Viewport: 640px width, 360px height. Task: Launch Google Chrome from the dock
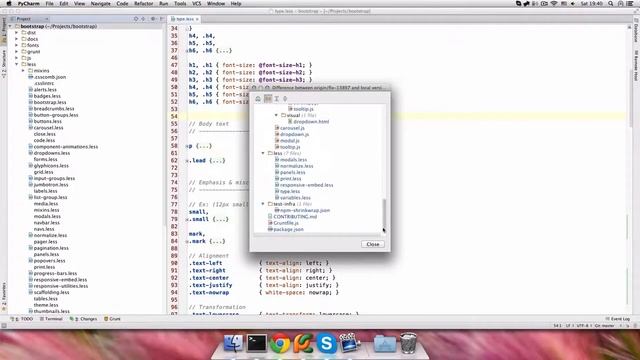pyautogui.click(x=280, y=343)
